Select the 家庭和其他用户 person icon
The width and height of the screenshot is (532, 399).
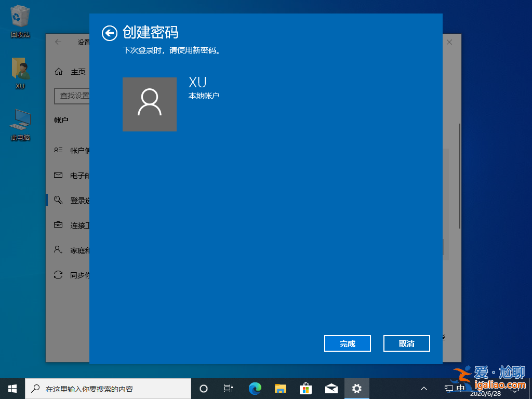coord(58,250)
